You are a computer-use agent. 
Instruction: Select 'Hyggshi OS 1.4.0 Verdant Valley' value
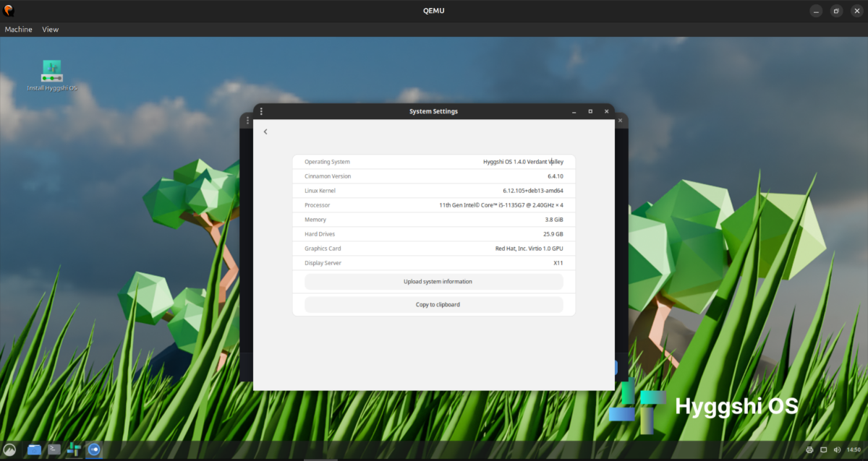click(524, 162)
